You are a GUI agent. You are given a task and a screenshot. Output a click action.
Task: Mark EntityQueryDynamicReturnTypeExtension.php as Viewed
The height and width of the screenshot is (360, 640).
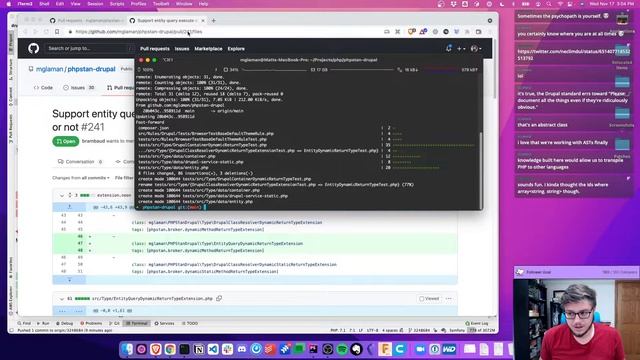pos(429,299)
